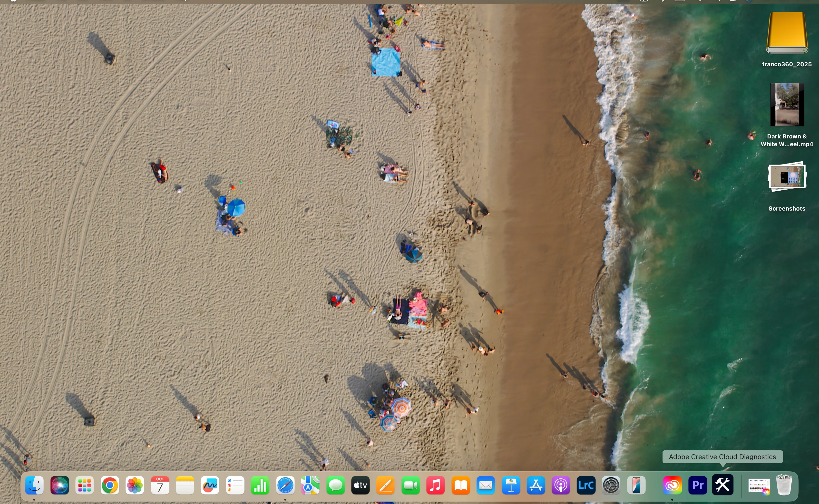
Task: Open System Settings from the dock
Action: (x=611, y=485)
